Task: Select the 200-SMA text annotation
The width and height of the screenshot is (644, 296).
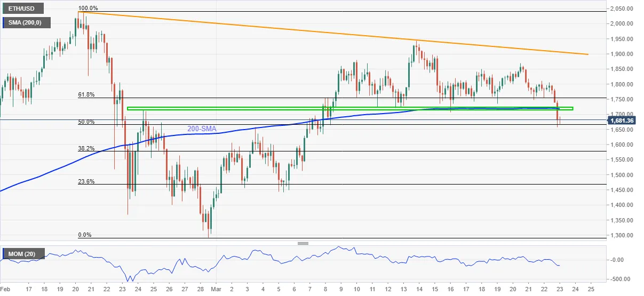Action: 201,129
